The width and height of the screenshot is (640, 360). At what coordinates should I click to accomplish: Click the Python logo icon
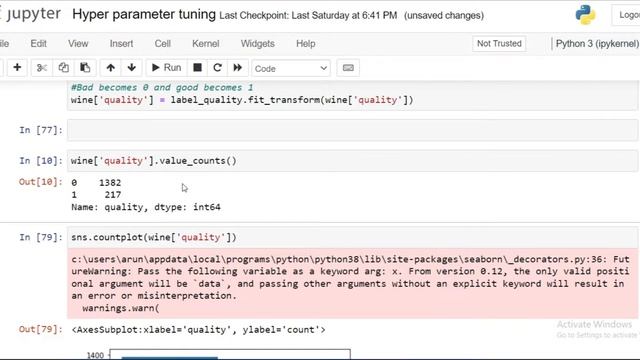[x=585, y=15]
